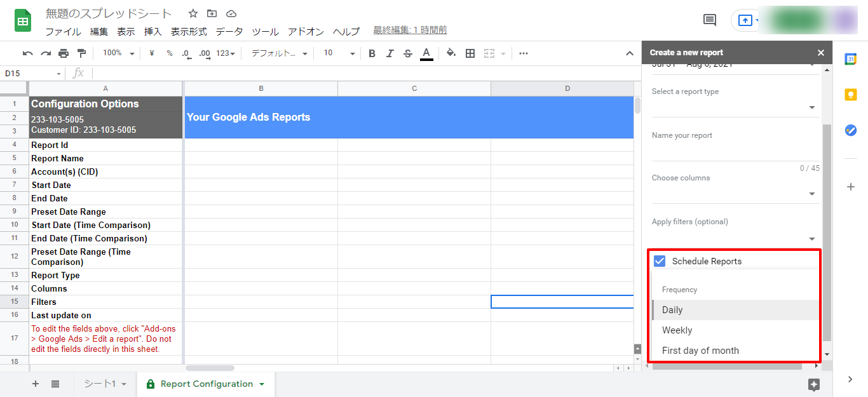Open the text color picker
The image size is (868, 397).
coord(426,53)
